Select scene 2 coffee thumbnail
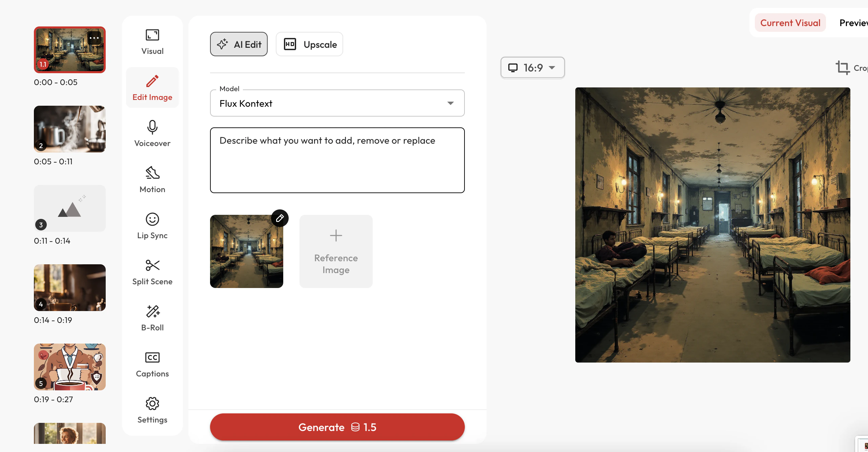The height and width of the screenshot is (452, 868). pos(70,129)
